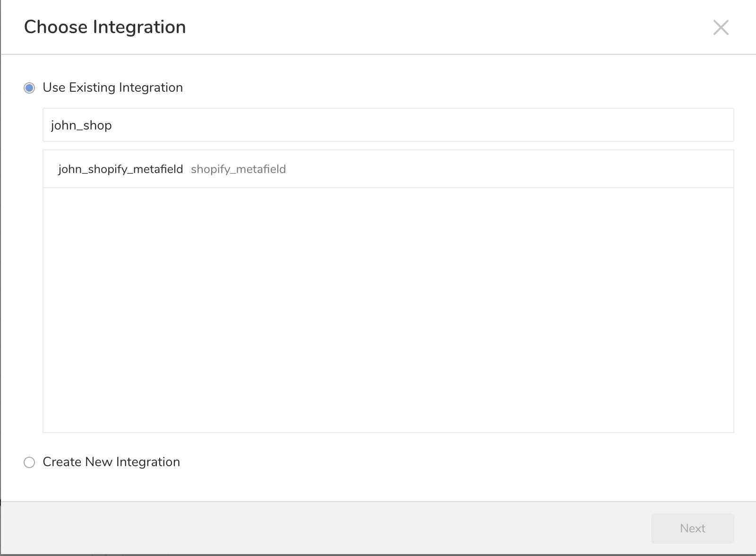Click the gray footer bar left of Next
This screenshot has width=756, height=556.
pos(331,528)
